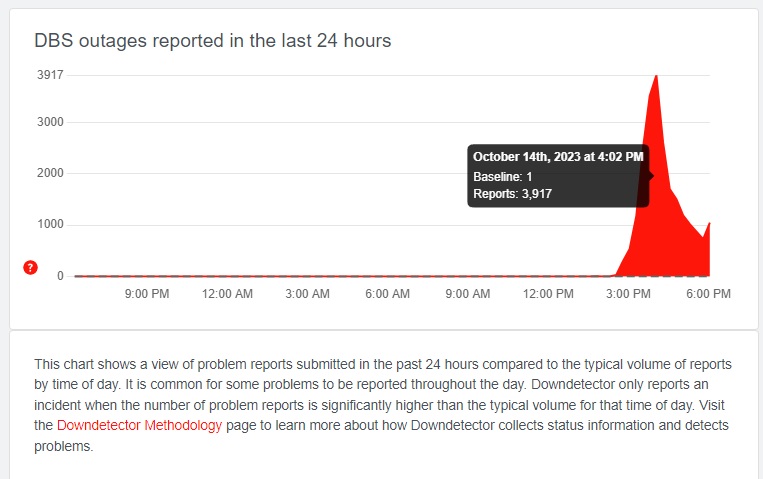
Task: Click the 12:00 AM x-axis label
Action: click(226, 294)
